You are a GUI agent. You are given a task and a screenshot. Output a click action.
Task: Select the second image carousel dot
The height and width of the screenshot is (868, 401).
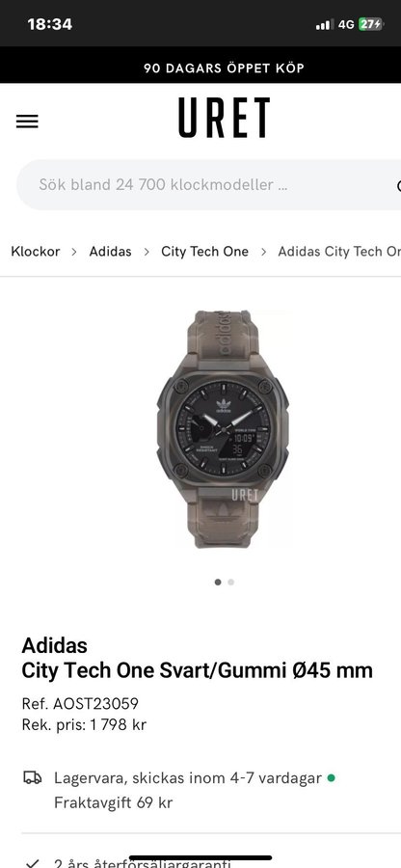230,582
